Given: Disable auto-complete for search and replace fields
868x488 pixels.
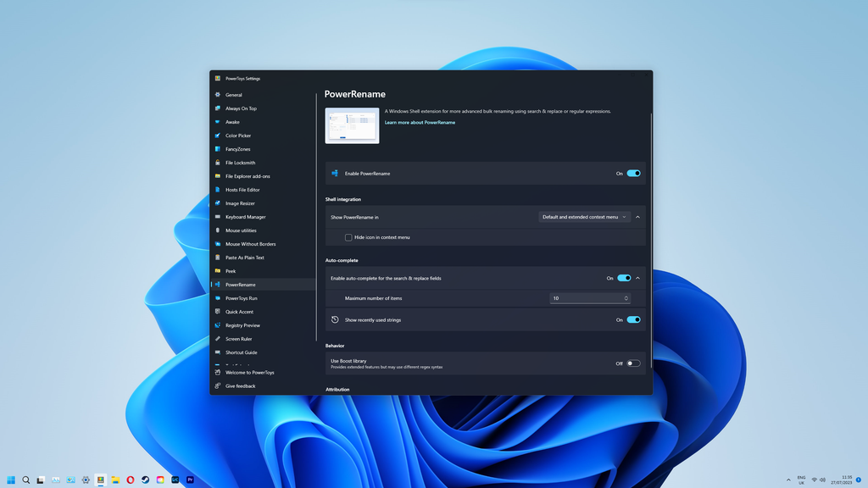Looking at the screenshot, I should coord(626,277).
